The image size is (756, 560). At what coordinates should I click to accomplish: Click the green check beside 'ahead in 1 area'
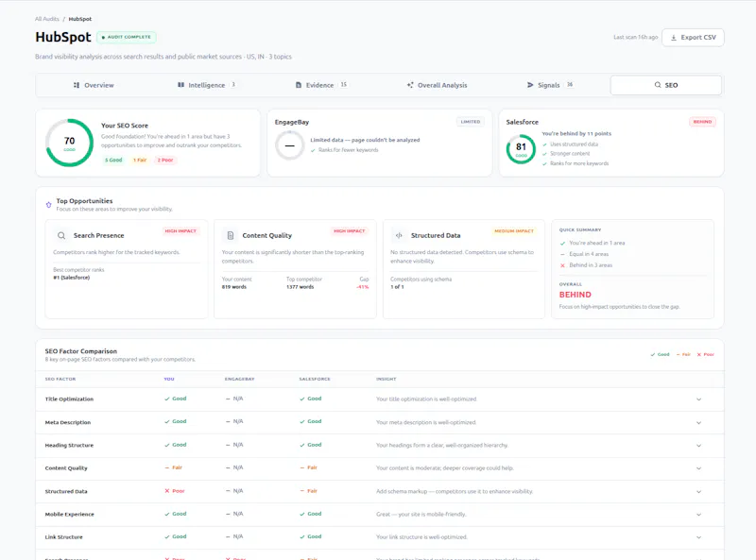(562, 244)
